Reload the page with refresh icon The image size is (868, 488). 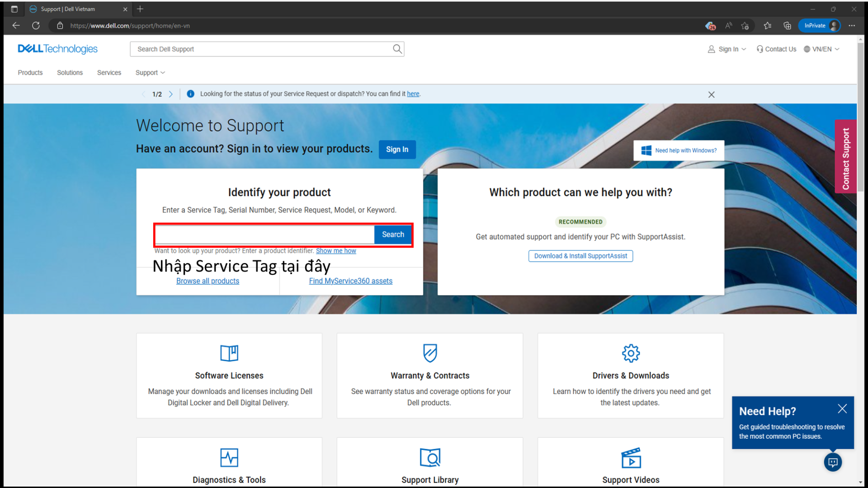click(36, 26)
